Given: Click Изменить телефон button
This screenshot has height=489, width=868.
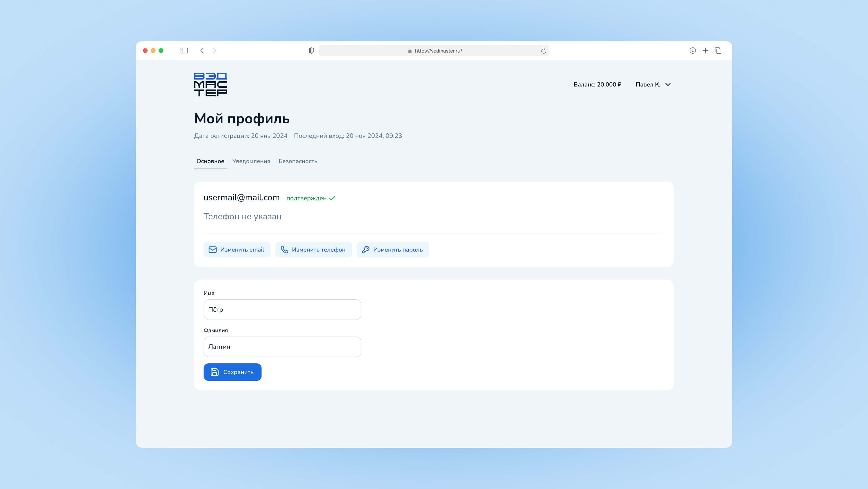Looking at the screenshot, I should pos(313,250).
